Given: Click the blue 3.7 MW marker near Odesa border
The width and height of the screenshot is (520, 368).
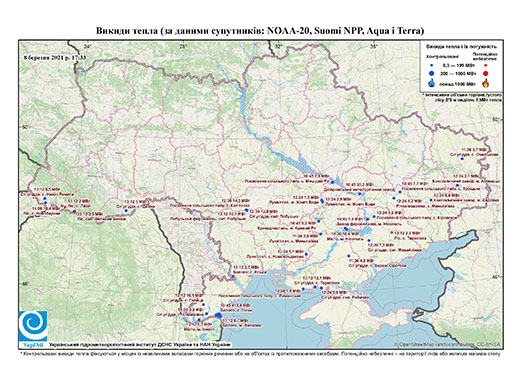Looking at the screenshot, I should point(234,276).
